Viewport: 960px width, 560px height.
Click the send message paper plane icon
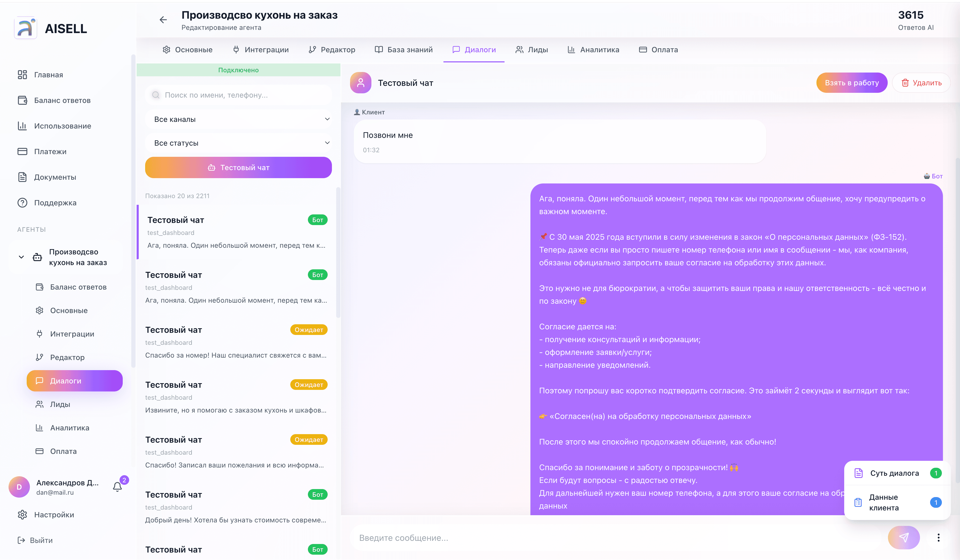[x=904, y=537]
